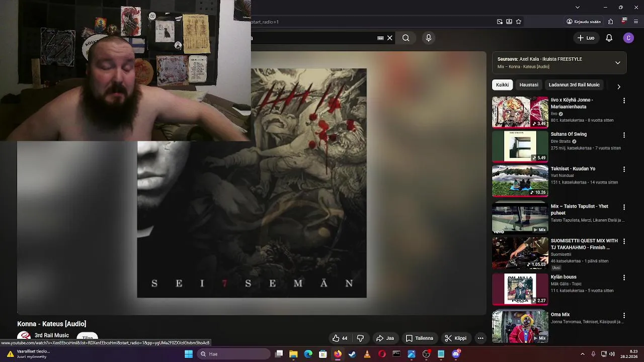Open more actions menu below video
644x362 pixels.
(x=480, y=338)
